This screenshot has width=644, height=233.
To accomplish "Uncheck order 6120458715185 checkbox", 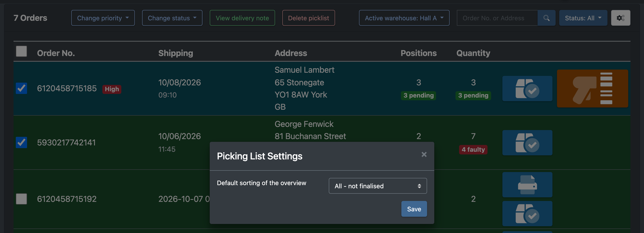I will point(21,88).
